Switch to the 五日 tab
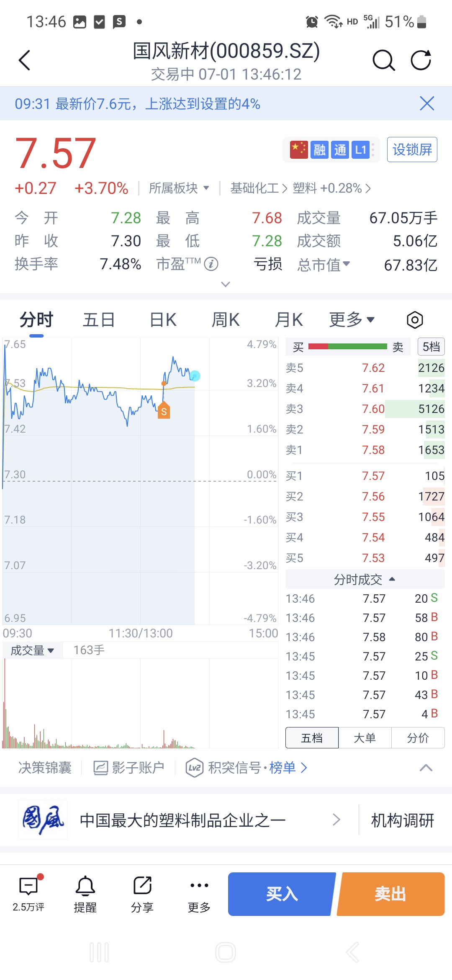Screen dimensions: 452x980 pyautogui.click(x=99, y=320)
